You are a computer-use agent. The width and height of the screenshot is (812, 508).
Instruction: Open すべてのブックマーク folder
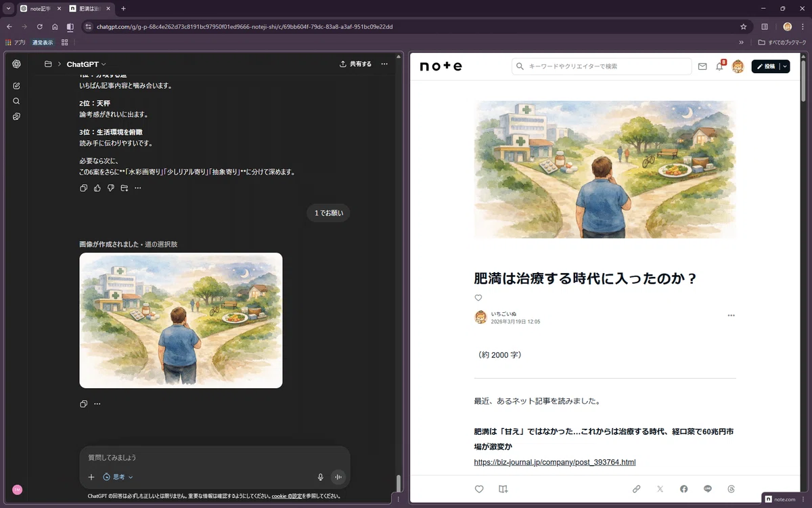click(782, 42)
